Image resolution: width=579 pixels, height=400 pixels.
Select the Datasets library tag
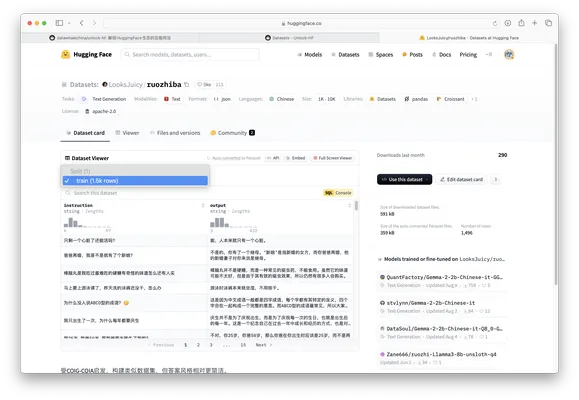[x=383, y=99]
